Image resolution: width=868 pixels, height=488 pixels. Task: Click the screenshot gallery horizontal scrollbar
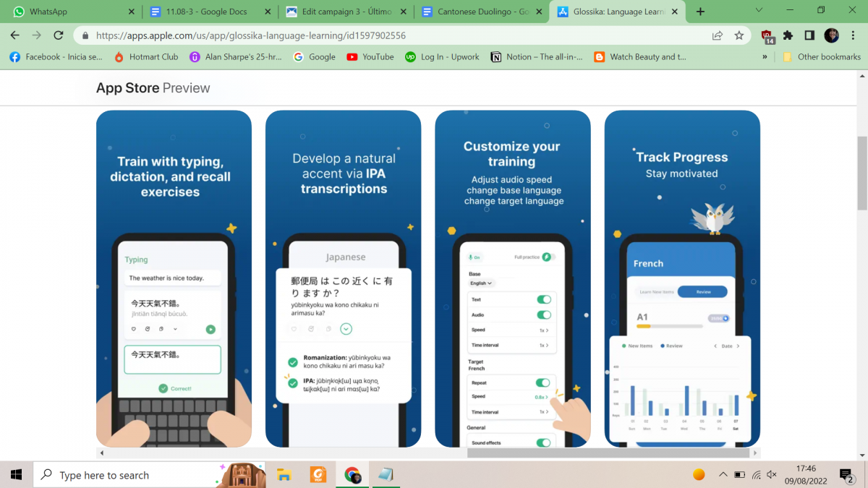[610, 453]
